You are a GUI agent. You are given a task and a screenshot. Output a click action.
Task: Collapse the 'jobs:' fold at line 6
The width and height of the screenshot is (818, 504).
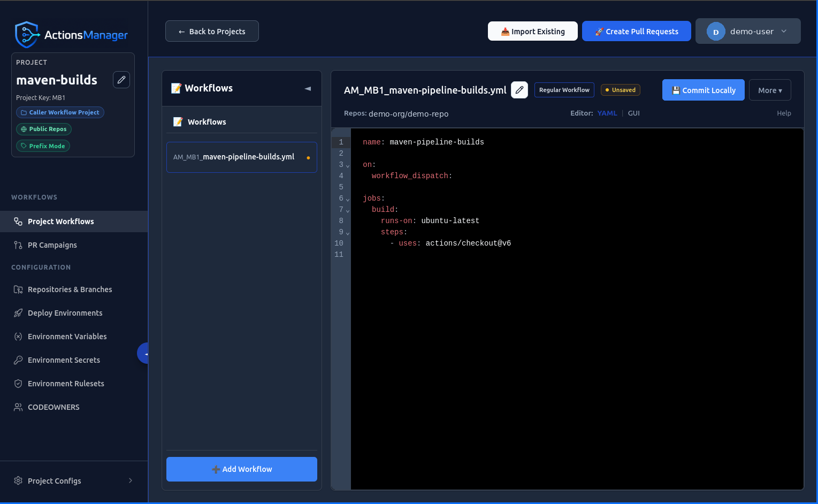pyautogui.click(x=348, y=200)
